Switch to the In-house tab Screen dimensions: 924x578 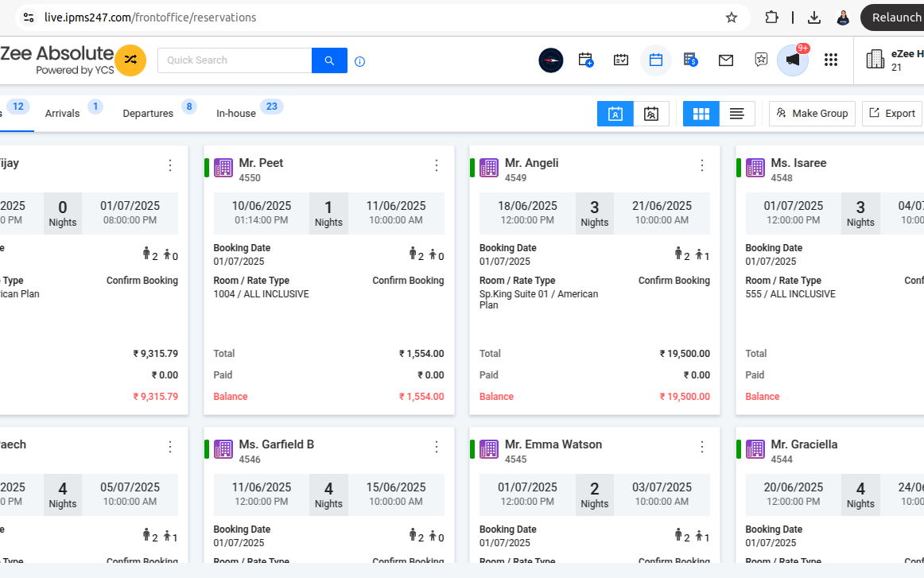236,114
